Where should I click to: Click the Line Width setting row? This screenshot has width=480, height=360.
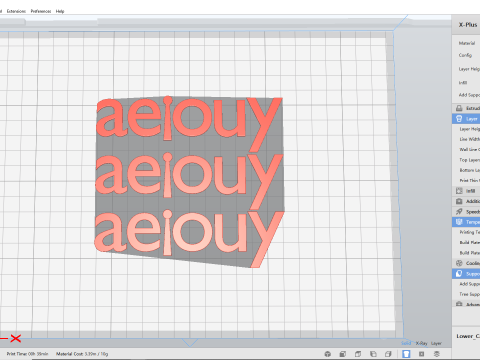(469, 139)
